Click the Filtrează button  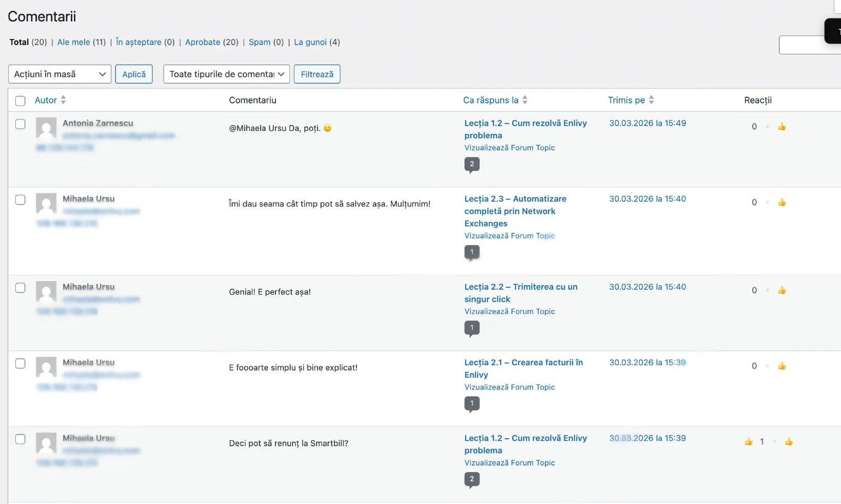[x=317, y=74]
